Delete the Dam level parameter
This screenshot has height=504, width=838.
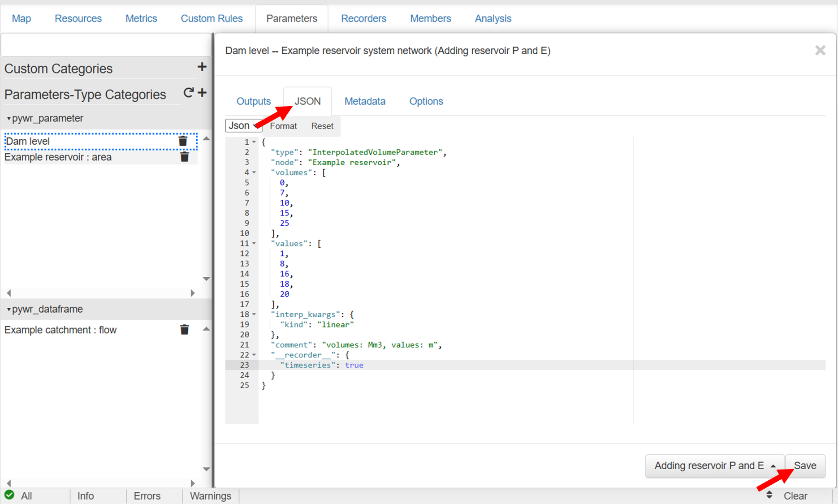coord(183,141)
